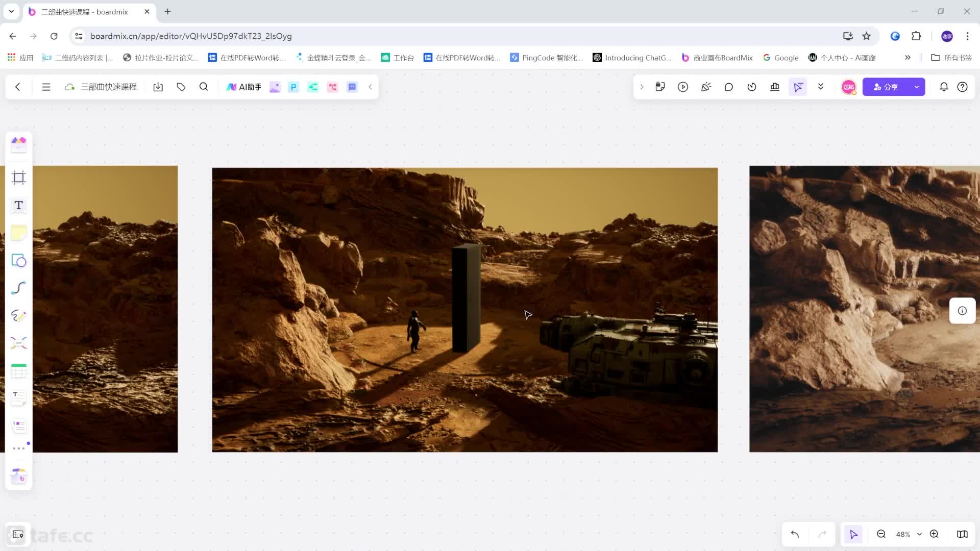Screen dimensions: 980x551
Task: Select the center monolith astronaut image
Action: [x=464, y=310]
